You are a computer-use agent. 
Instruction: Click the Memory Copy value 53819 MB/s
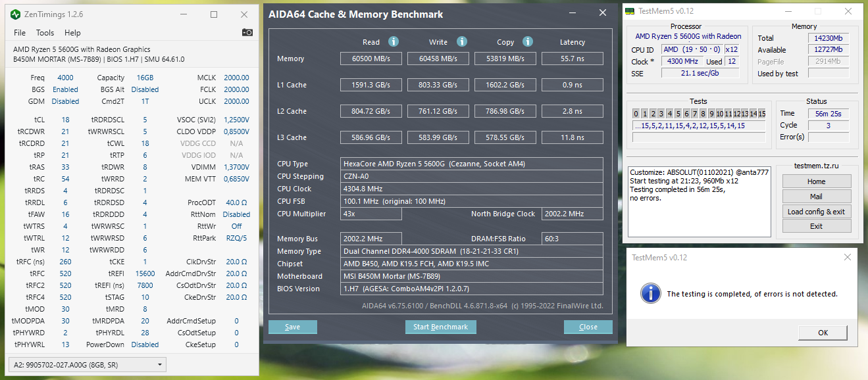[x=505, y=59]
